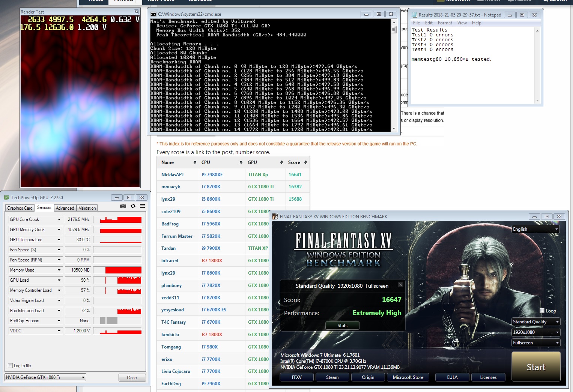Screen dimensions: 573x392
Task: Select the Sensors tab in GPU-Z
Action: pos(44,207)
